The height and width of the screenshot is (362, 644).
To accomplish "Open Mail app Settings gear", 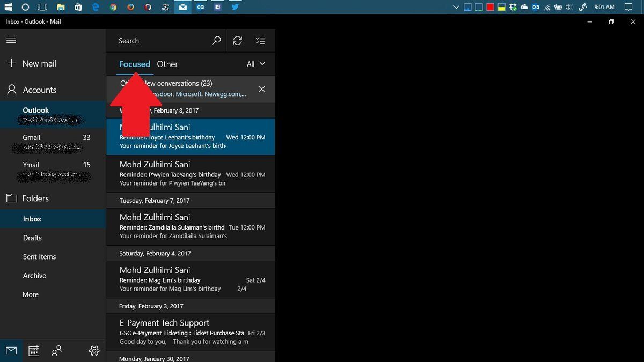I will (x=94, y=350).
